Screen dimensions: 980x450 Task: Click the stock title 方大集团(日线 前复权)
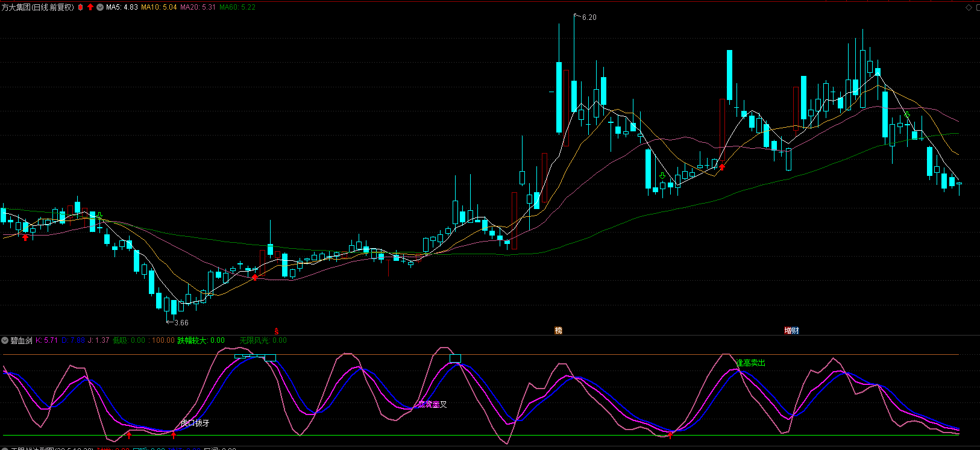38,7
